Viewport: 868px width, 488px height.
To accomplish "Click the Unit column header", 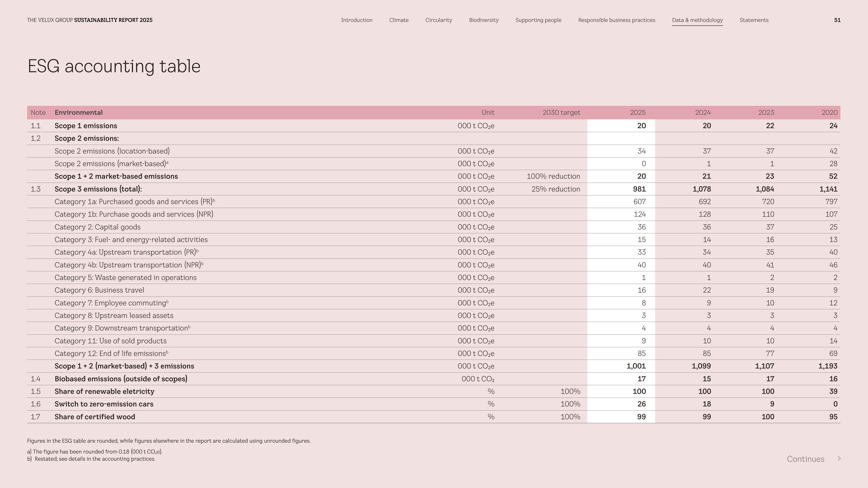I will point(488,113).
